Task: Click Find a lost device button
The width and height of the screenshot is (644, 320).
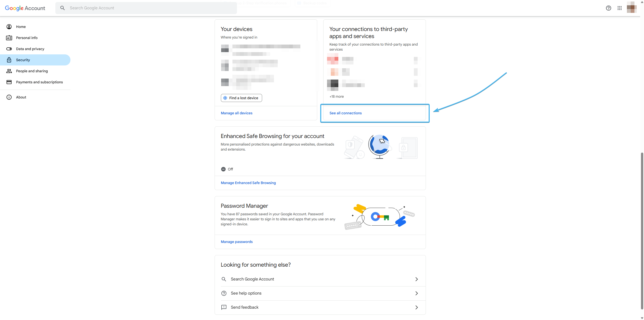Action: (241, 98)
